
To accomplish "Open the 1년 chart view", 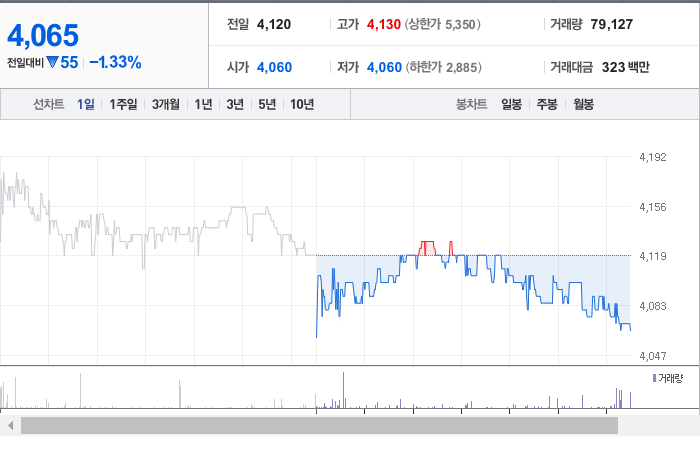I will pos(203,104).
